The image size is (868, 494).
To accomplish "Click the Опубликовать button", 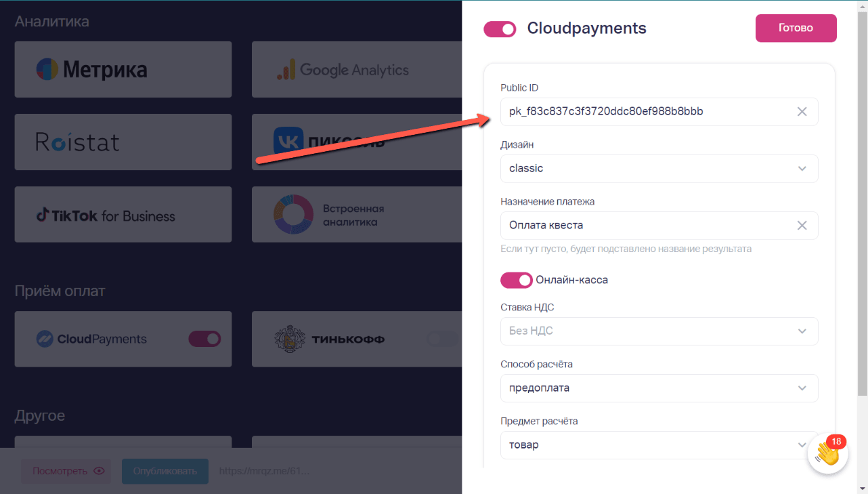I will click(165, 472).
